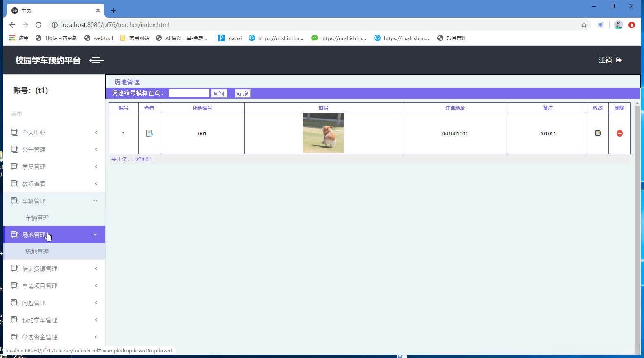Click the 个人中心 menu icon
This screenshot has height=358, width=644.
(15, 132)
